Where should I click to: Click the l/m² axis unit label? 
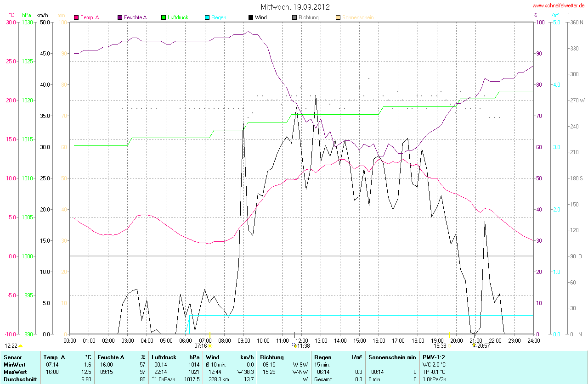coord(554,15)
